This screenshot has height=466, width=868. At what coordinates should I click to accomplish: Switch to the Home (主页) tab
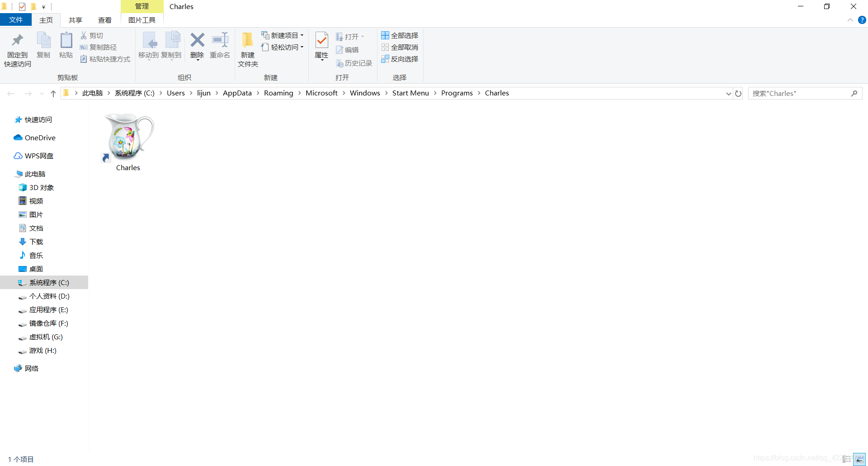pyautogui.click(x=46, y=20)
